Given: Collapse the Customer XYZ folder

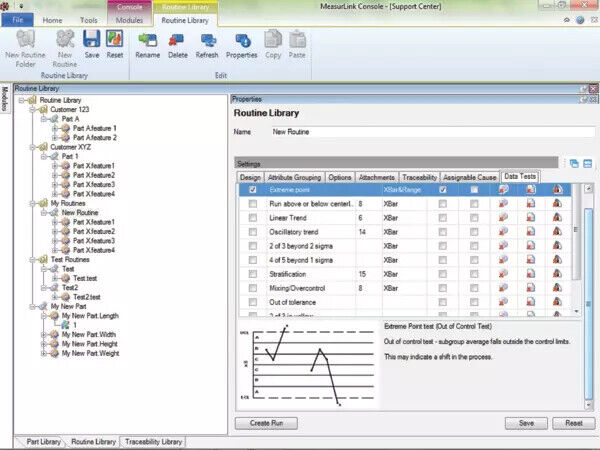Looking at the screenshot, I should [33, 147].
